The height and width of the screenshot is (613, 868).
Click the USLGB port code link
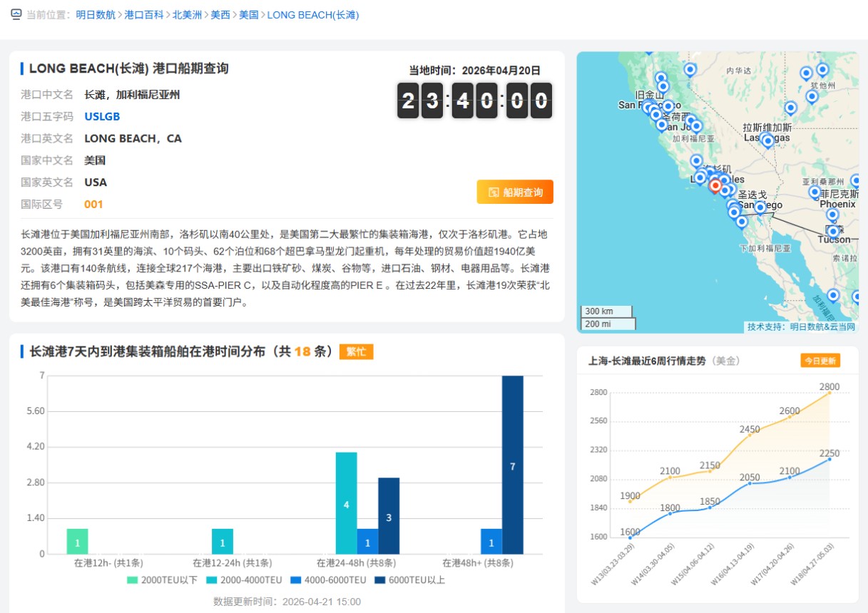click(x=102, y=116)
